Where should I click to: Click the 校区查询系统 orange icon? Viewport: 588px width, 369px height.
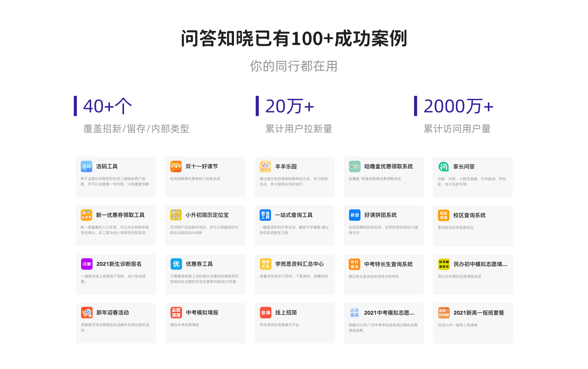point(443,215)
